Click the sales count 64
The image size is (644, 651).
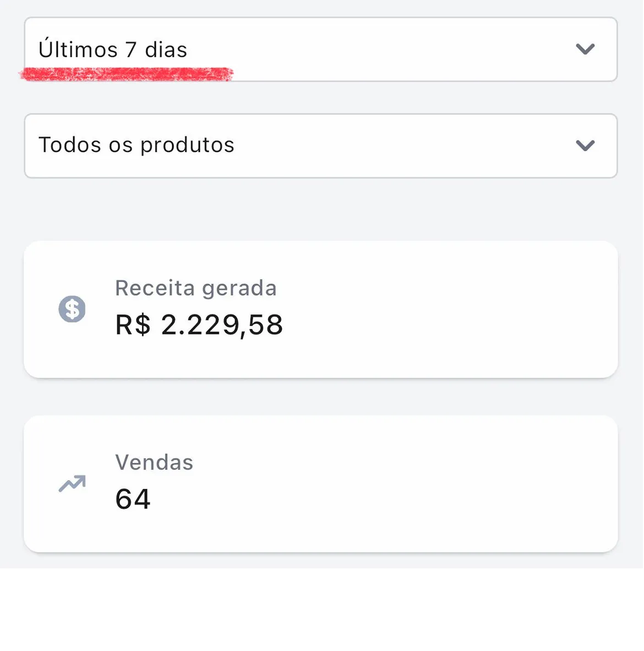coord(133,500)
